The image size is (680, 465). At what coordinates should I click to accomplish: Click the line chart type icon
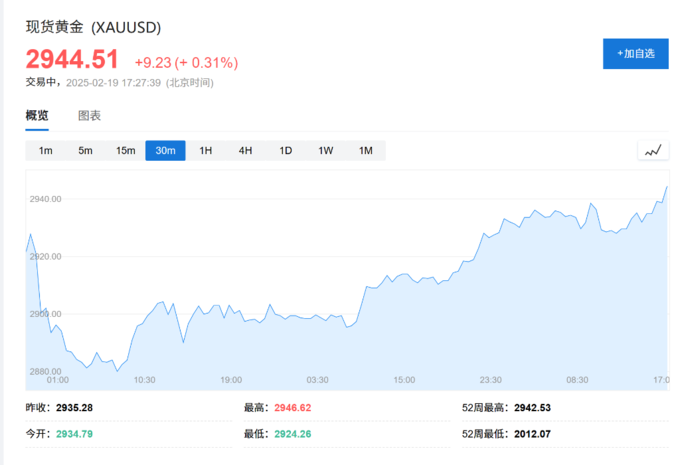pos(653,151)
